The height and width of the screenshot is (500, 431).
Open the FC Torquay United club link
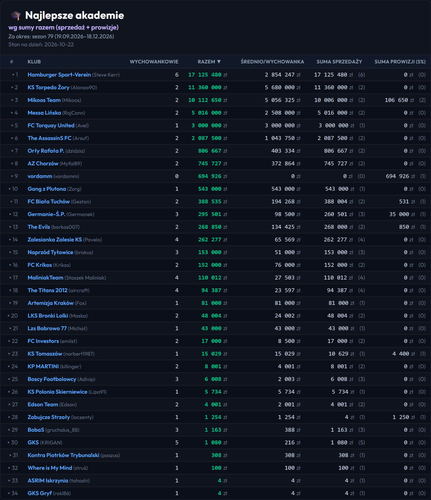[x=51, y=125]
